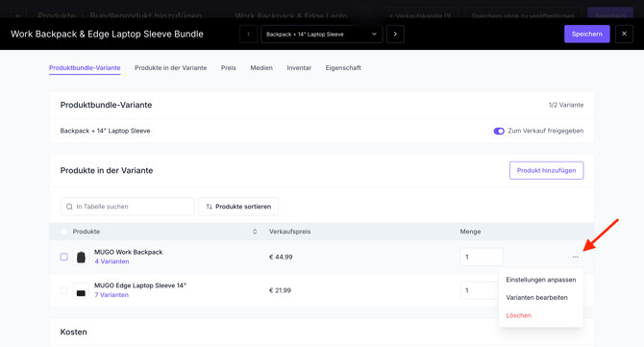This screenshot has width=644, height=347.
Task: Switch to Produkte in der Variante tab
Action: coord(170,67)
